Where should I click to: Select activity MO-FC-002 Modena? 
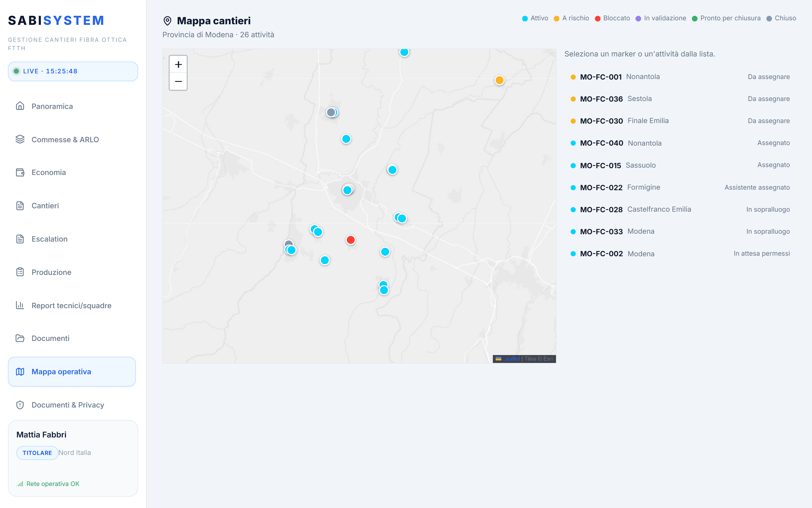tap(680, 254)
